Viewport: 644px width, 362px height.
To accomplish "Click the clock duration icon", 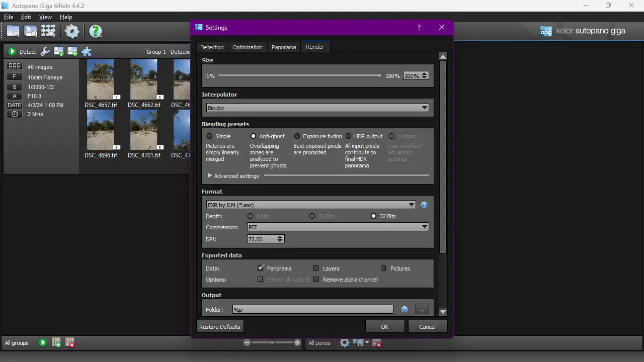I will (15, 114).
